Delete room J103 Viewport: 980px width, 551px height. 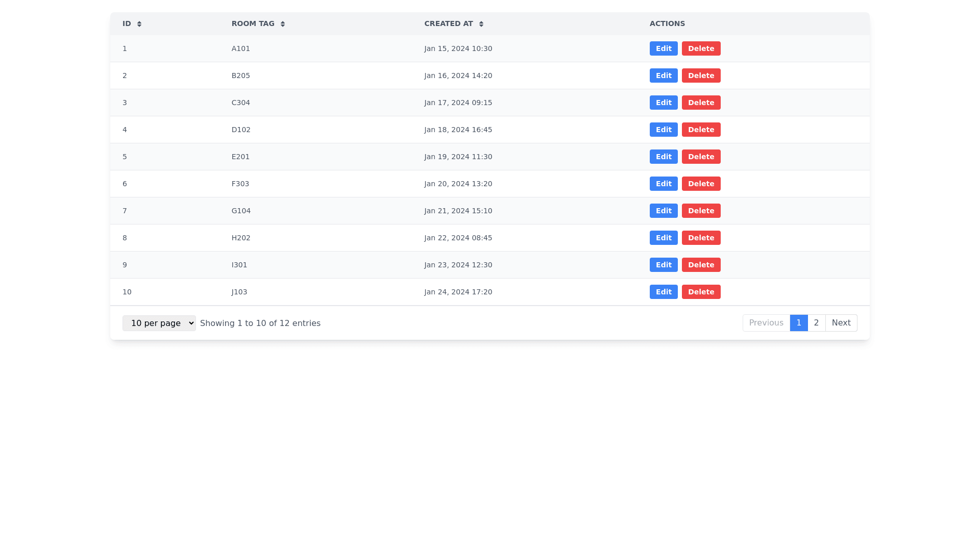pyautogui.click(x=700, y=292)
